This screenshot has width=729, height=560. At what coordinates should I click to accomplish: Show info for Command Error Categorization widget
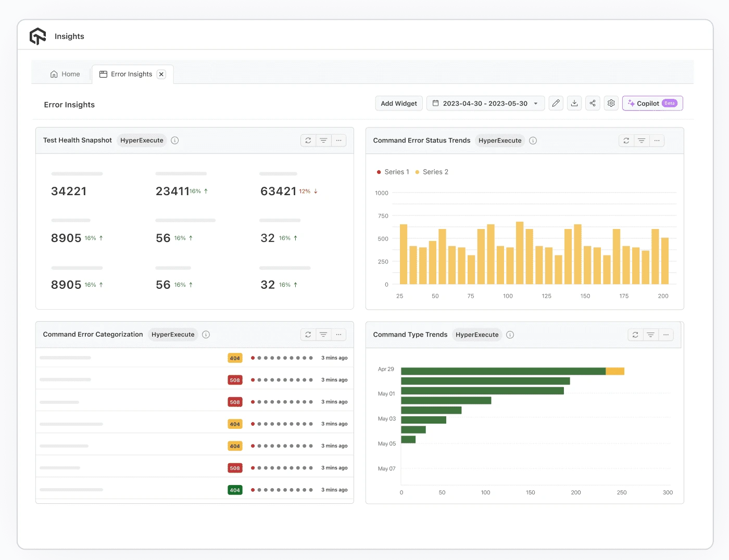click(206, 335)
